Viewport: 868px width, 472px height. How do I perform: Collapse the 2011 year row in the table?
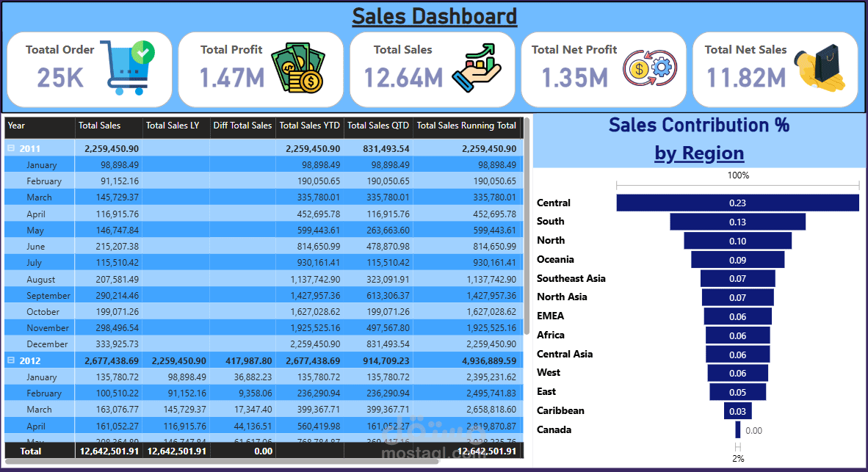pos(10,148)
